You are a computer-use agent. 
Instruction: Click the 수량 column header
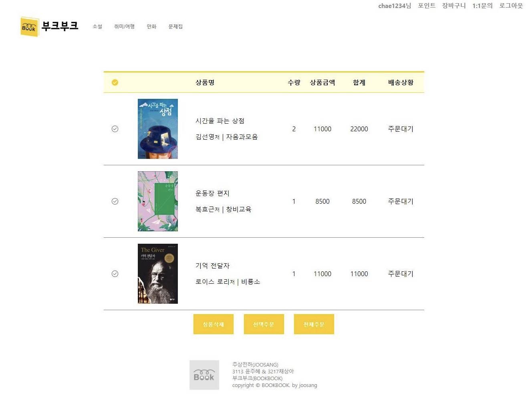(x=294, y=82)
